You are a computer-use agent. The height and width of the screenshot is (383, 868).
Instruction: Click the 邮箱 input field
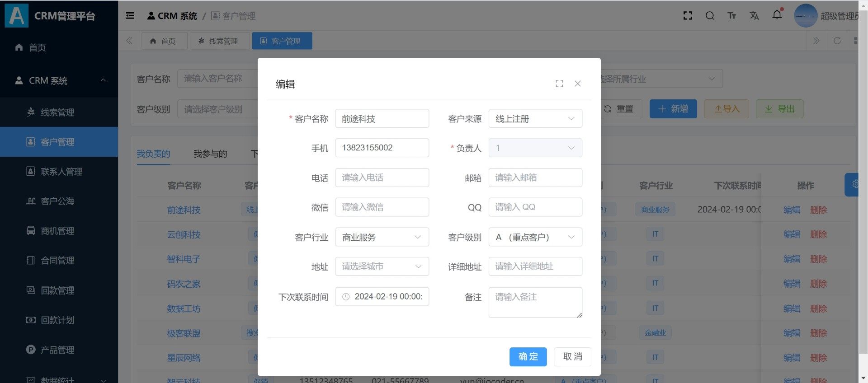point(535,178)
